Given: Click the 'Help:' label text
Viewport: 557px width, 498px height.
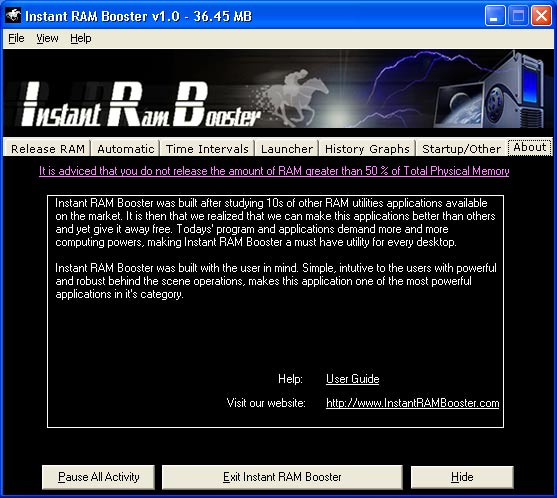Looking at the screenshot, I should (x=290, y=379).
